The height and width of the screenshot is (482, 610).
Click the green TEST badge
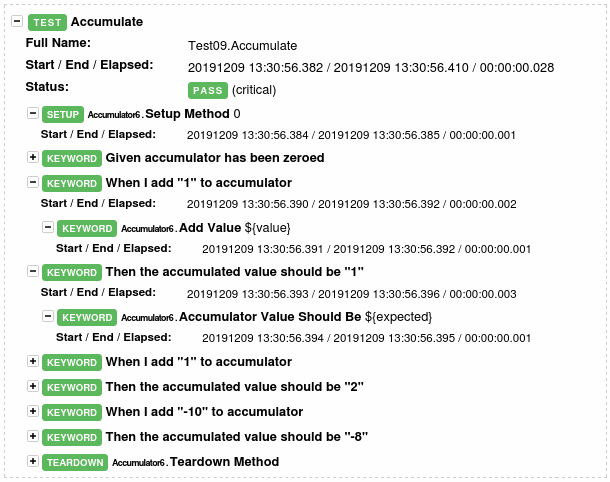click(x=47, y=22)
